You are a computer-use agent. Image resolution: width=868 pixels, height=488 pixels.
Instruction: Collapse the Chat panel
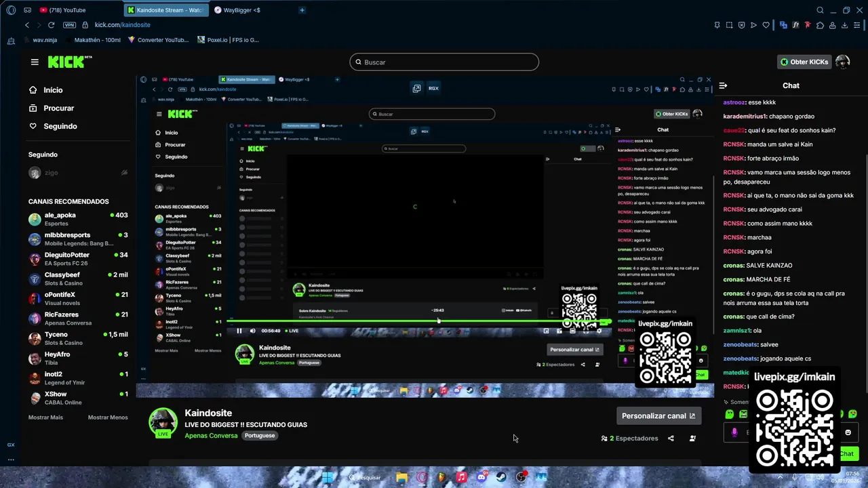coord(723,85)
